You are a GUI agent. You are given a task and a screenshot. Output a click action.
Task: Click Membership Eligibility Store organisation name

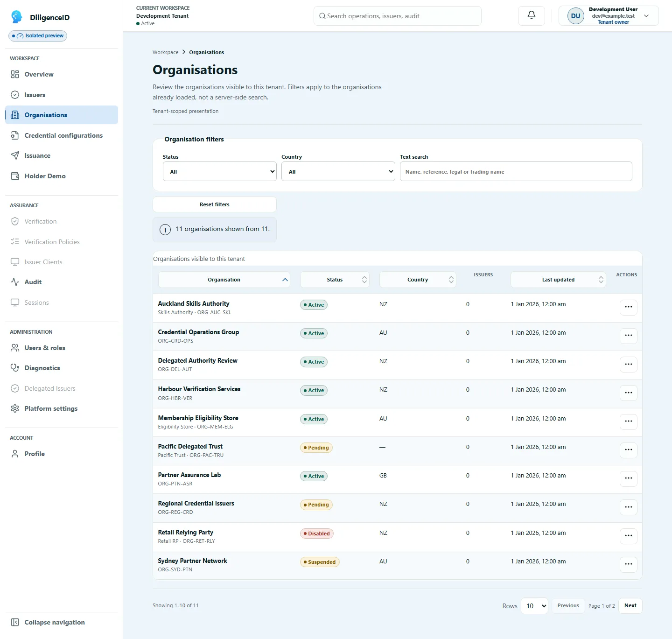pos(198,418)
